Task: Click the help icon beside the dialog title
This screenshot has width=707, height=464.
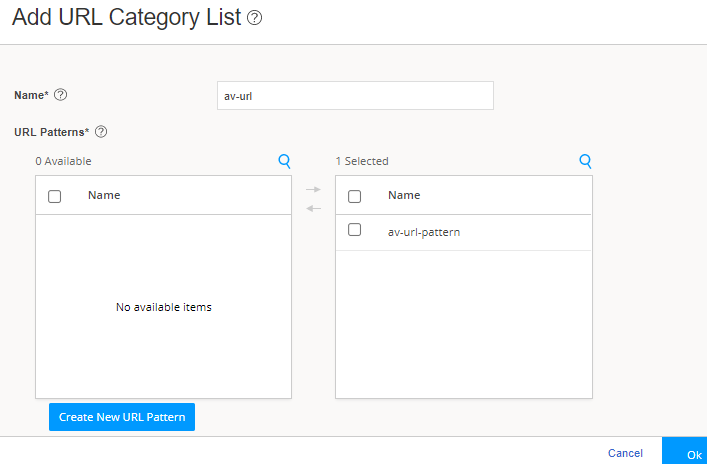Action: [254, 18]
